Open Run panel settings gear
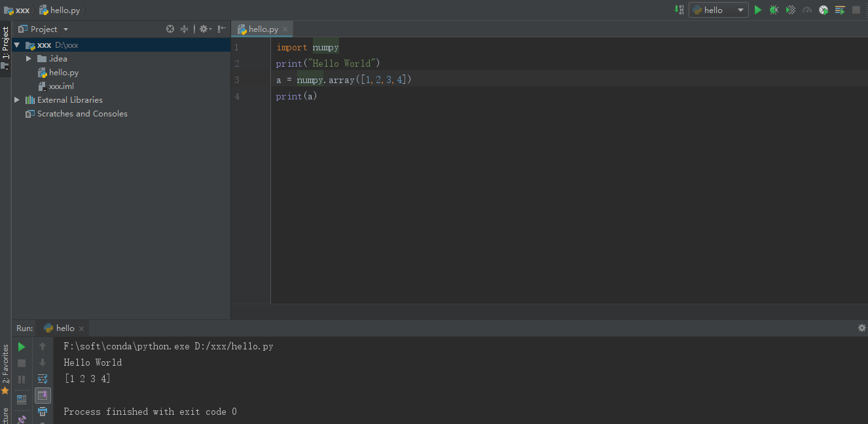The width and height of the screenshot is (868, 424). coord(861,328)
